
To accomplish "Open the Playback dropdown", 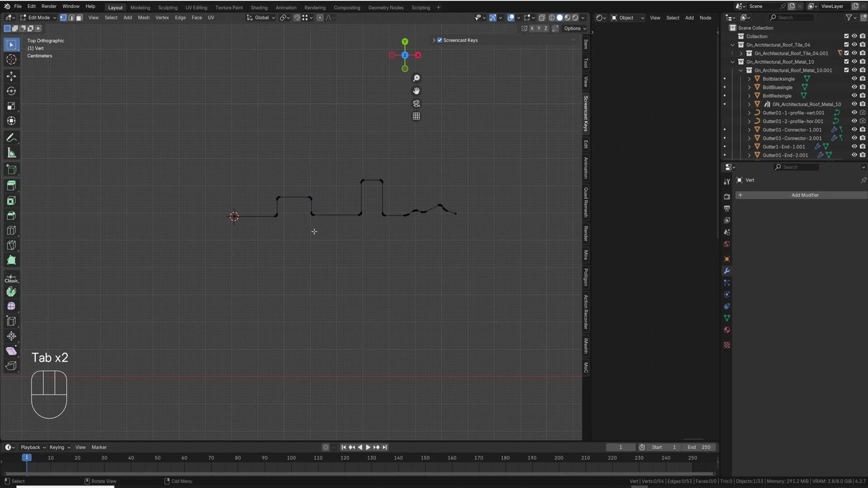I will (x=33, y=447).
